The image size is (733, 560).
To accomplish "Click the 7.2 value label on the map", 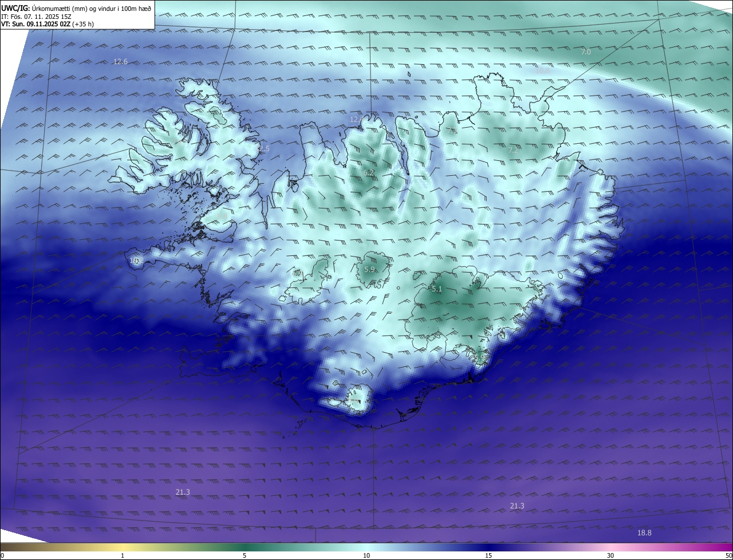I will [513, 150].
